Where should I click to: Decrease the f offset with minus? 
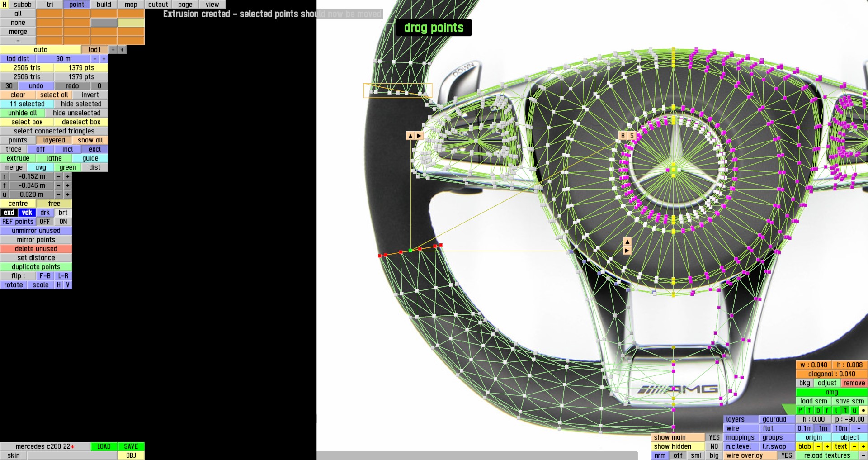tap(59, 185)
